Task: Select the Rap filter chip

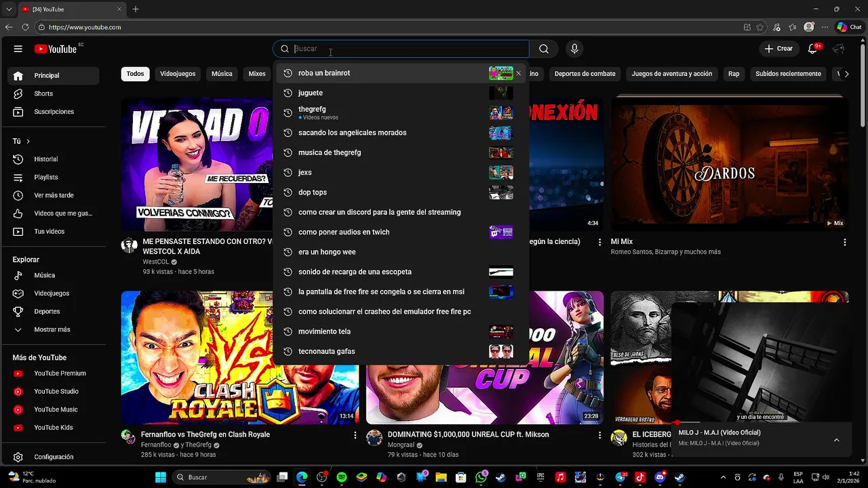Action: coord(734,74)
